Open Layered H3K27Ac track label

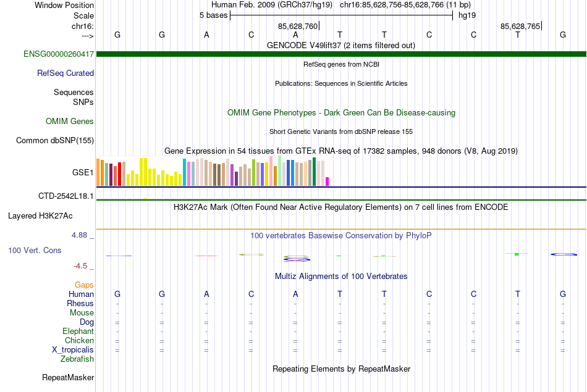[40, 216]
